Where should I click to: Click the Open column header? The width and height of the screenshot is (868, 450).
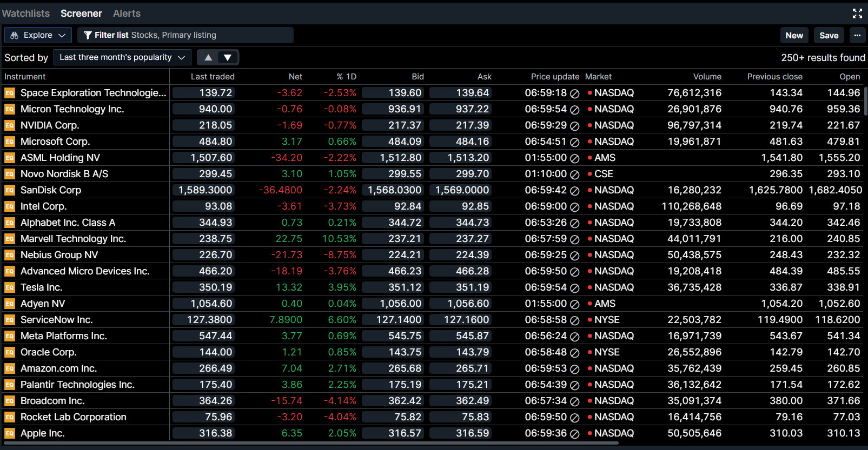click(x=850, y=77)
